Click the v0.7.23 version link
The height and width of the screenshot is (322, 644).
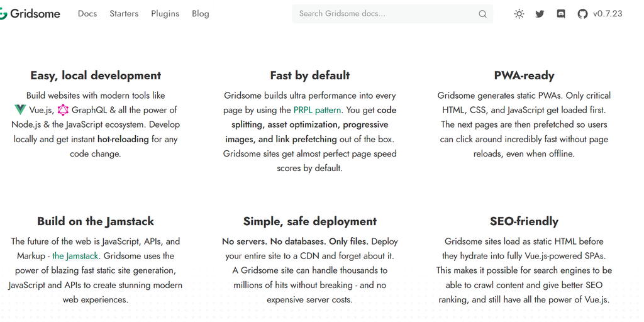[608, 14]
